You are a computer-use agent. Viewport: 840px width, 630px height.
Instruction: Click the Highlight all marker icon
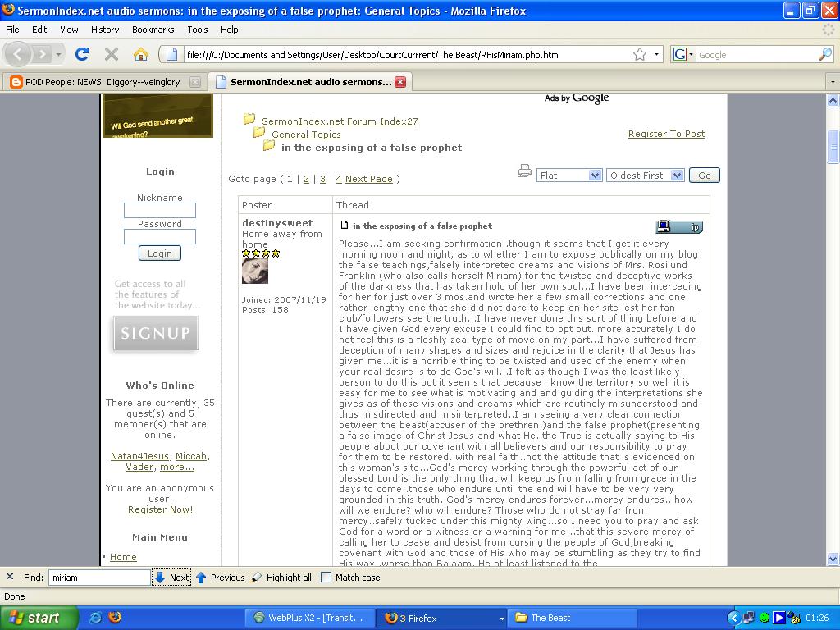(257, 577)
